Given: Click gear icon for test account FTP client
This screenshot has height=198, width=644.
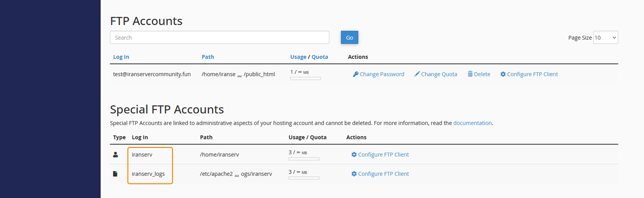Looking at the screenshot, I should (503, 74).
